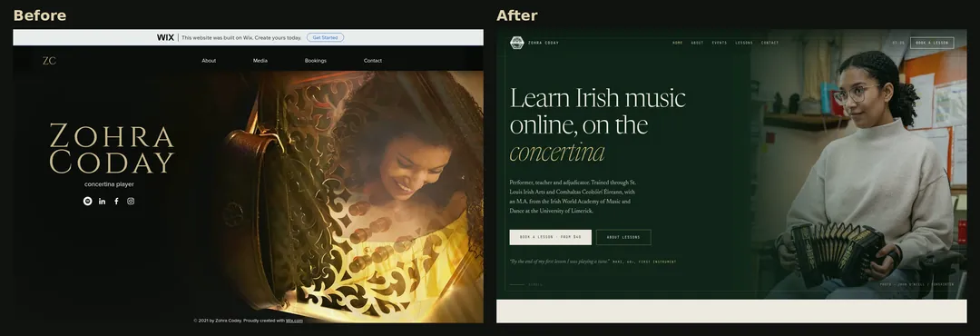This screenshot has width=980, height=336.
Task: Click the BOOK A LESSON button in the After header
Action: click(x=932, y=43)
